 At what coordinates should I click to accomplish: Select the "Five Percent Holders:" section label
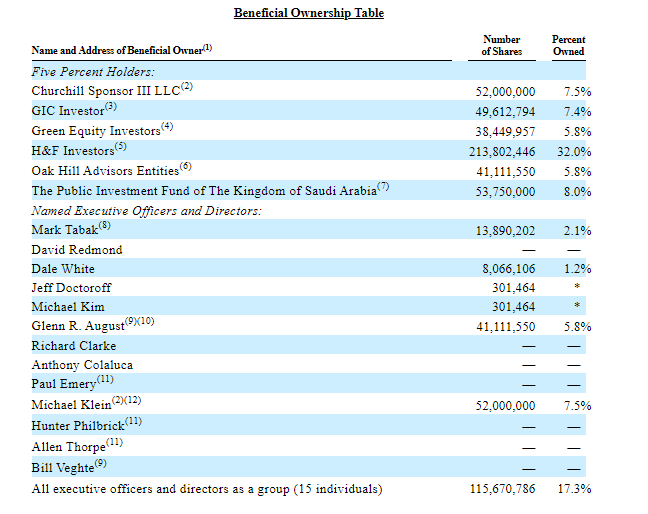pyautogui.click(x=93, y=71)
